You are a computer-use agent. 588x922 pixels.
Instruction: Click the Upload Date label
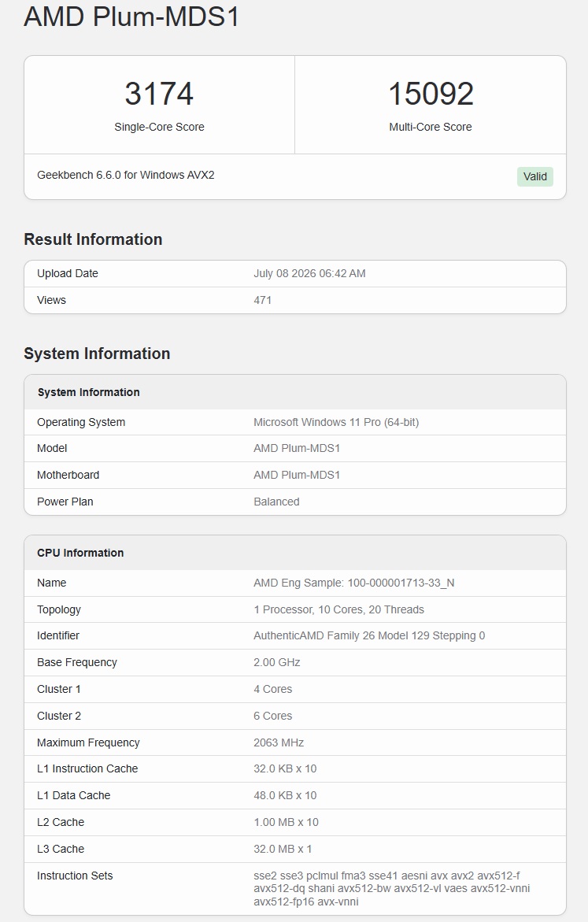click(x=68, y=273)
